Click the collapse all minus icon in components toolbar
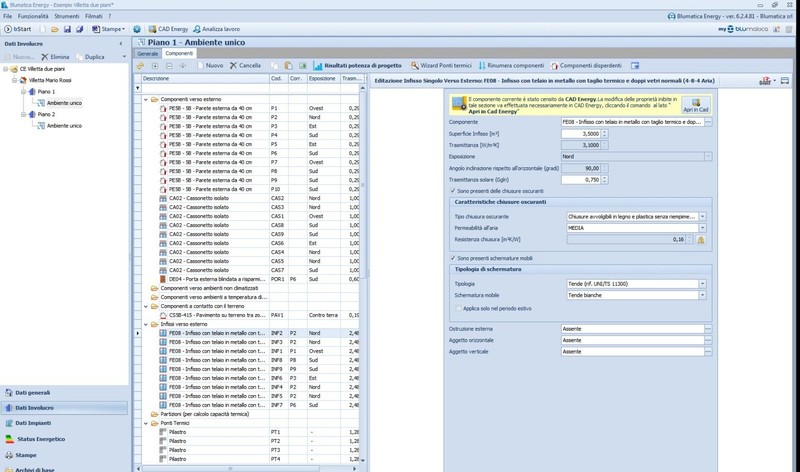800x472 pixels. coord(169,66)
